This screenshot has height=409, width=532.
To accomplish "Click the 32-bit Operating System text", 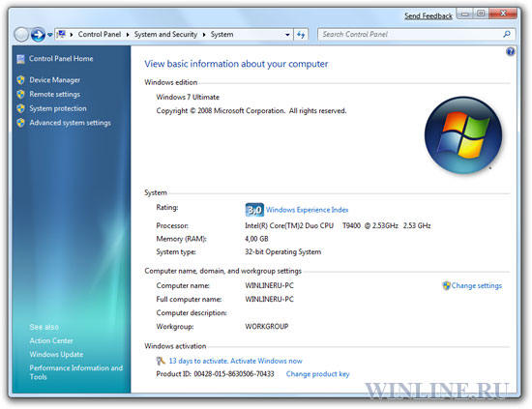I will tap(283, 251).
